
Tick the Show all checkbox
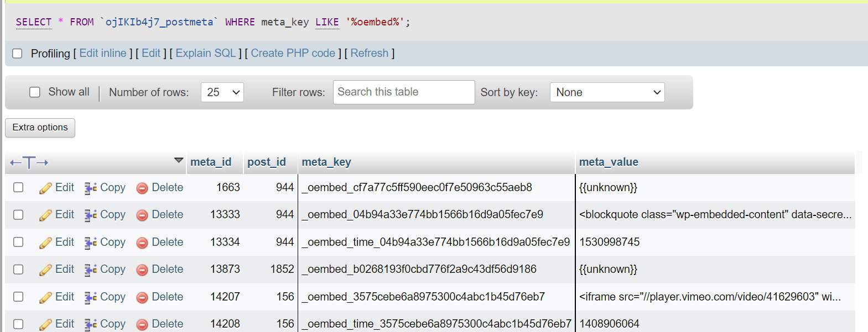[x=35, y=92]
